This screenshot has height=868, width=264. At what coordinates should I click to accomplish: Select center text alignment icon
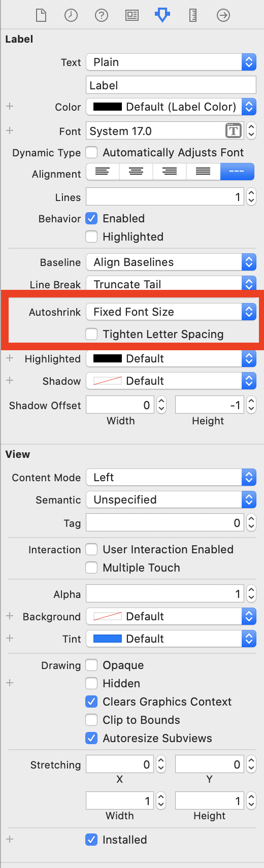pyautogui.click(x=136, y=172)
